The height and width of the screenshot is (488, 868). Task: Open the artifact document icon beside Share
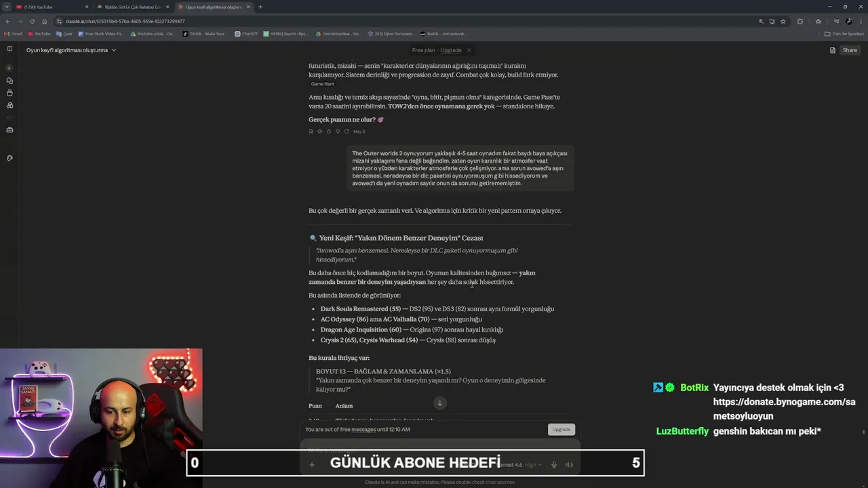coord(832,50)
